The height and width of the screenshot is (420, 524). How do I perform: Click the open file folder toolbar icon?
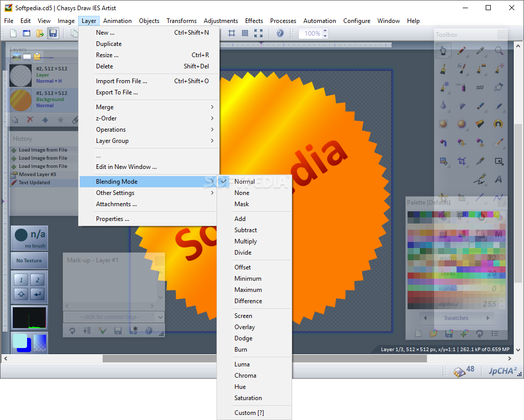[40, 33]
